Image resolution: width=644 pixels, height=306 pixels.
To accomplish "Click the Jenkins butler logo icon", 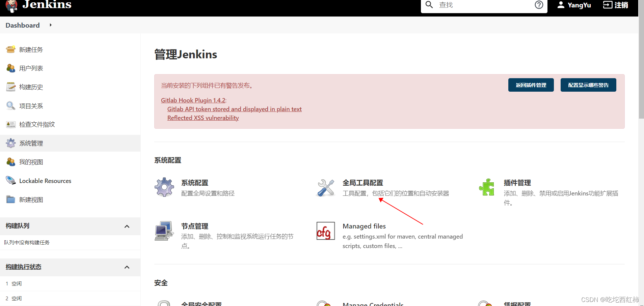I will [11, 6].
